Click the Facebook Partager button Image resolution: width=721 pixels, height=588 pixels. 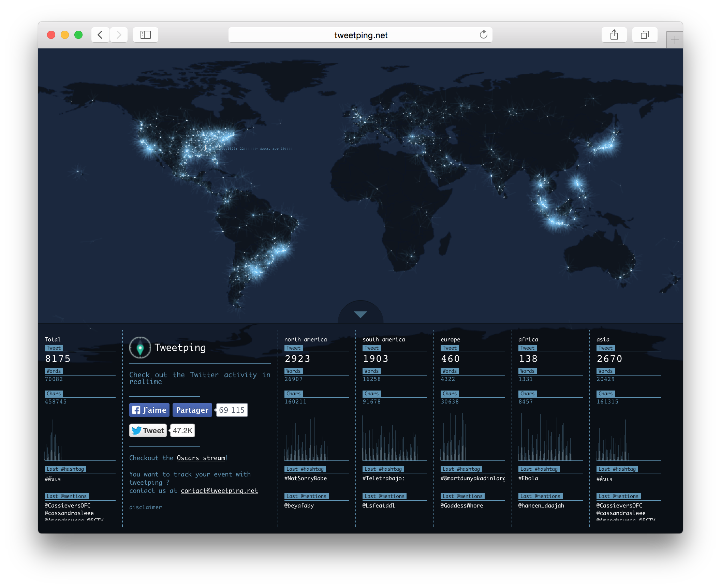(x=192, y=410)
